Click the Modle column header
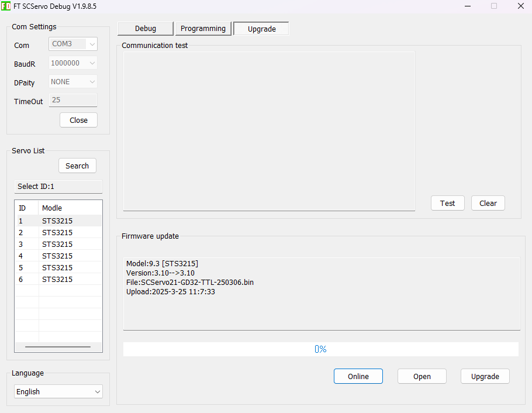The image size is (532, 413). pos(70,208)
